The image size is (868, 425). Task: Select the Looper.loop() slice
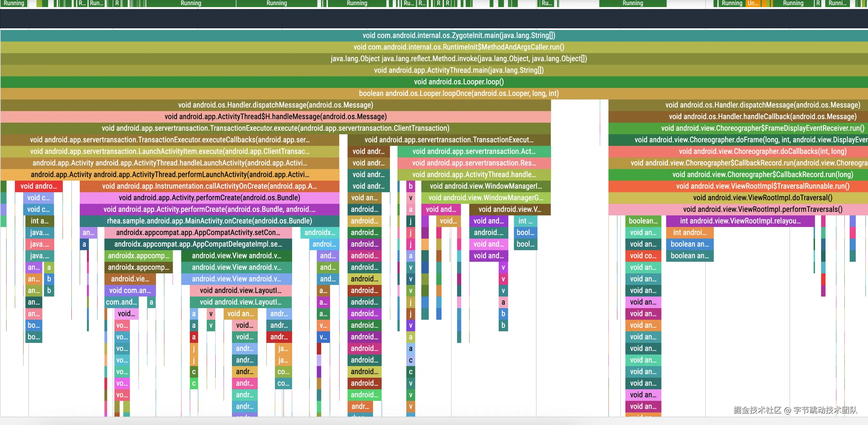pos(458,82)
